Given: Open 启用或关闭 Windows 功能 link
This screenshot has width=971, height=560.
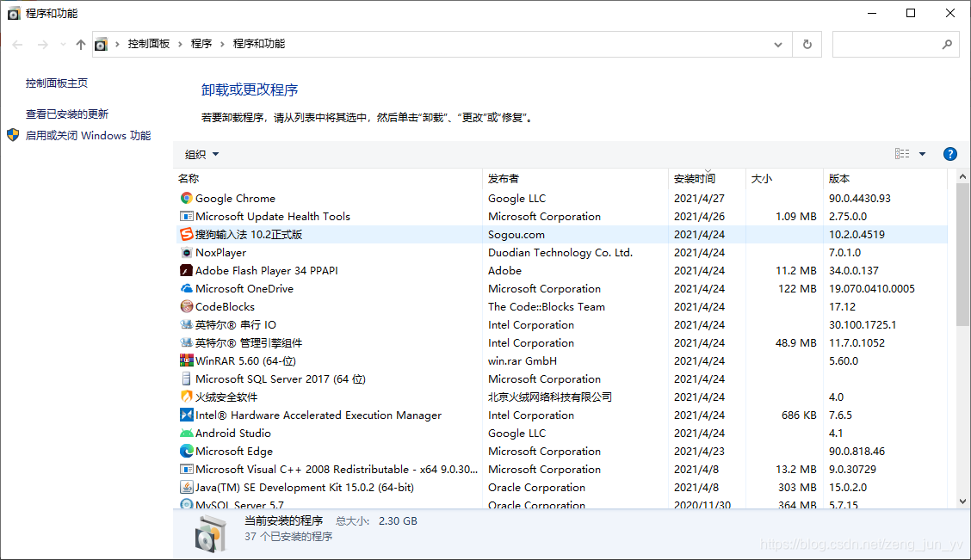Looking at the screenshot, I should (x=88, y=136).
